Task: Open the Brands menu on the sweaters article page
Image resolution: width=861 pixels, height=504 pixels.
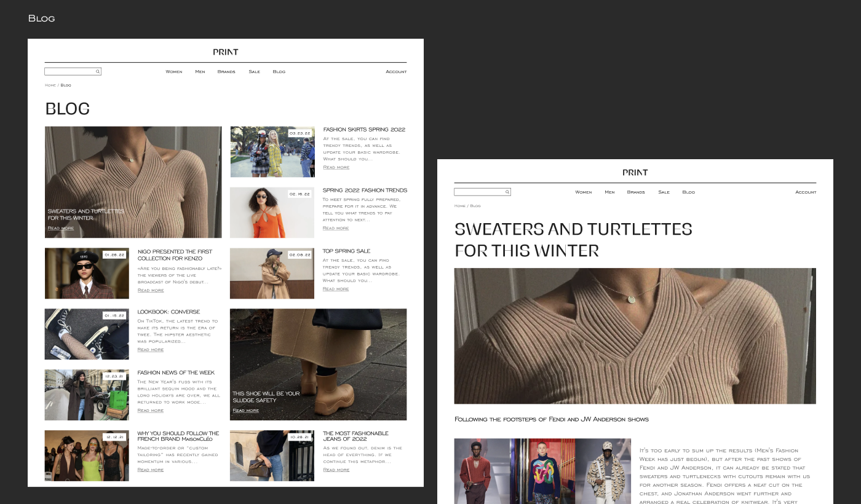Action: tap(636, 192)
